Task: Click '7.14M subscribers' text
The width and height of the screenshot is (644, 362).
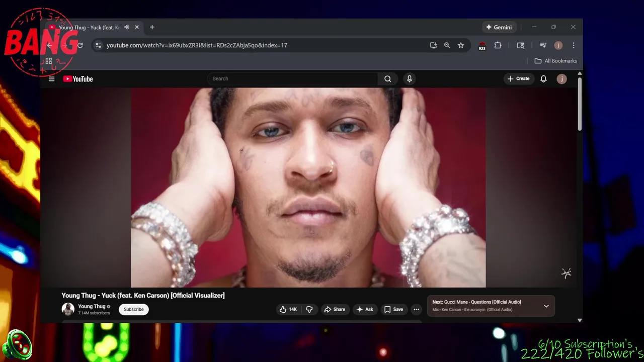Action: (x=94, y=313)
